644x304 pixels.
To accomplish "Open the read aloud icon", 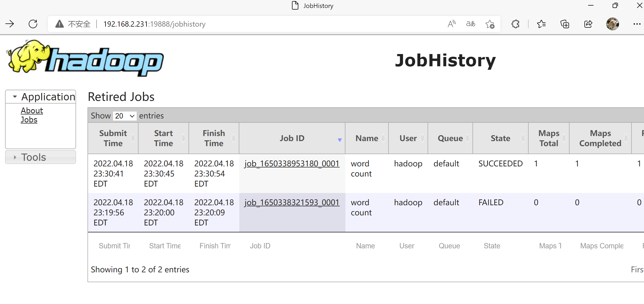I will [451, 24].
